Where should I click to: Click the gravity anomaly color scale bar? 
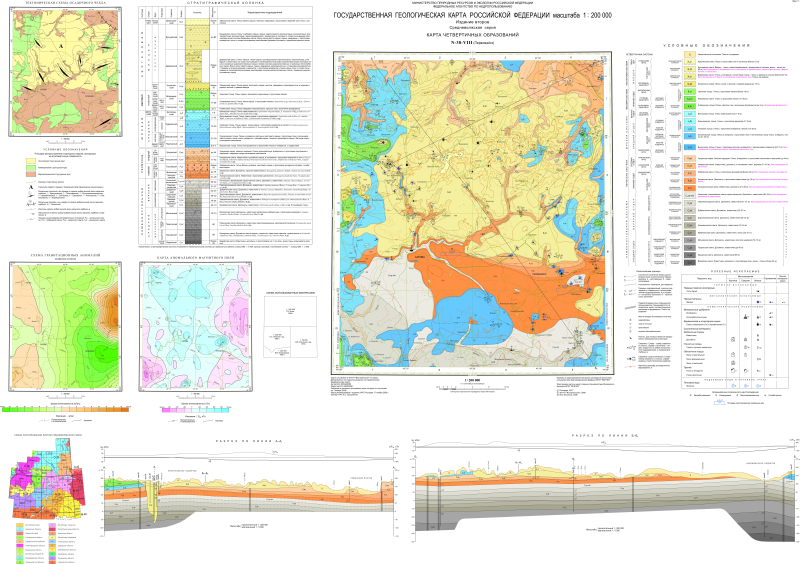[64, 408]
